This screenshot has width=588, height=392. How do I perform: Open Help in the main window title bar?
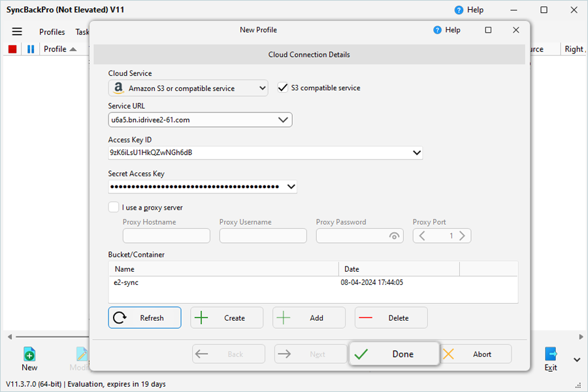pos(469,10)
